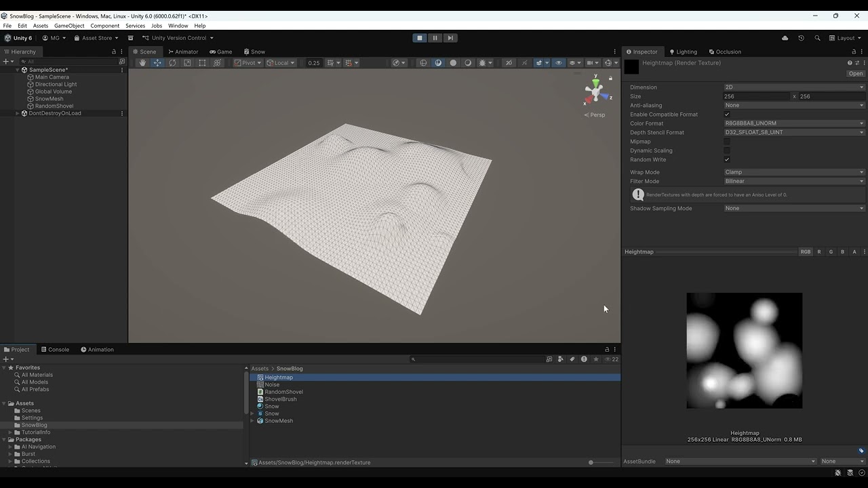Open the Undo History icon
Viewport: 868px width, 488px height.
801,38
